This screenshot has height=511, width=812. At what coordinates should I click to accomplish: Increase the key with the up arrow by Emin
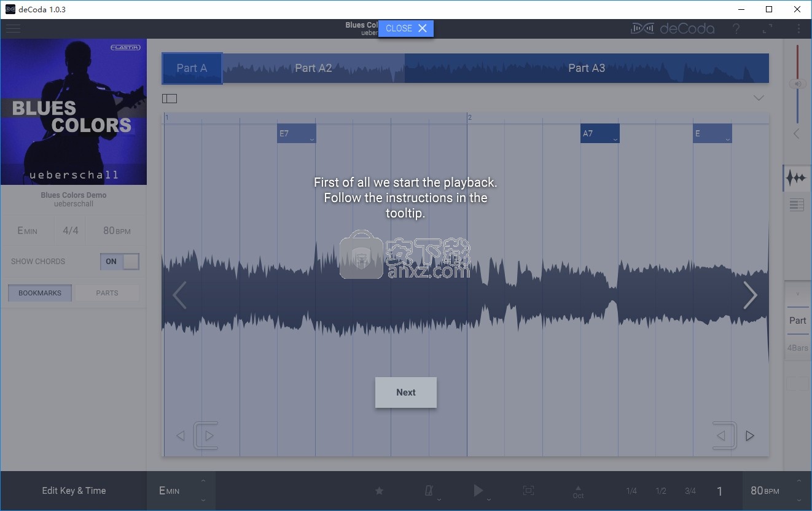click(203, 480)
